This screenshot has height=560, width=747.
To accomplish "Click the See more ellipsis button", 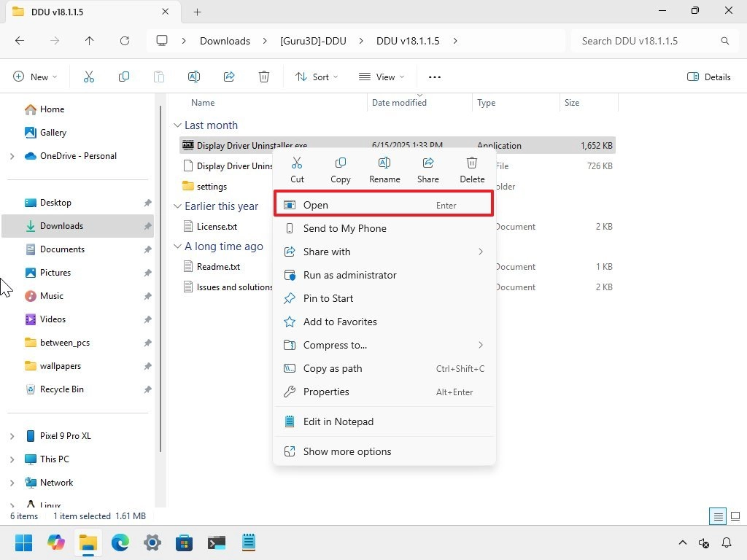I will tap(435, 77).
